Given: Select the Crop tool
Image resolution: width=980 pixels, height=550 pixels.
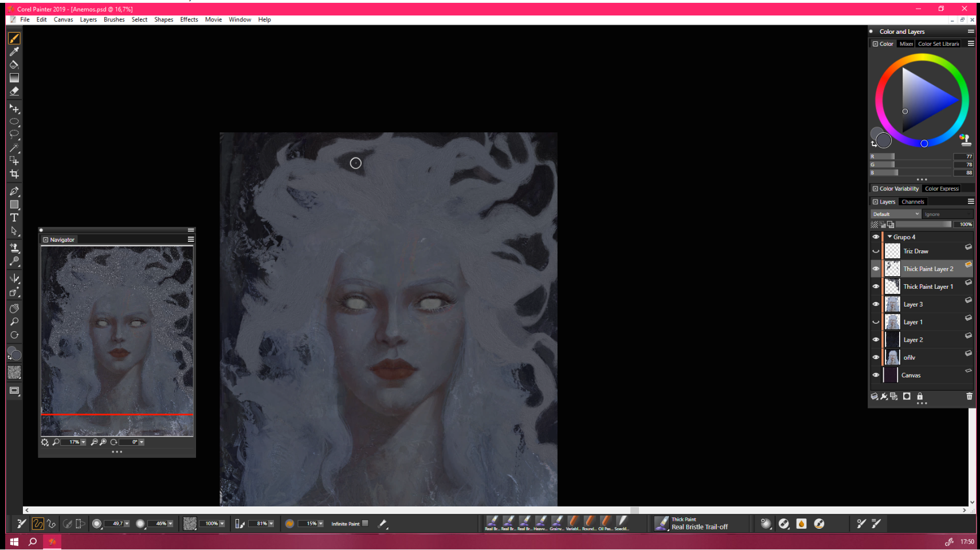Looking at the screenshot, I should tap(14, 174).
